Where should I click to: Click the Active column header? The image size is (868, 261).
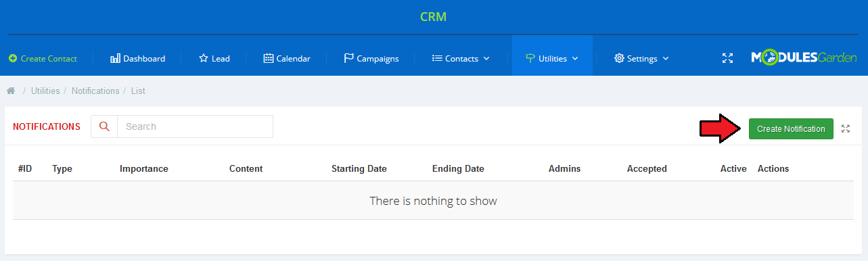click(x=733, y=168)
